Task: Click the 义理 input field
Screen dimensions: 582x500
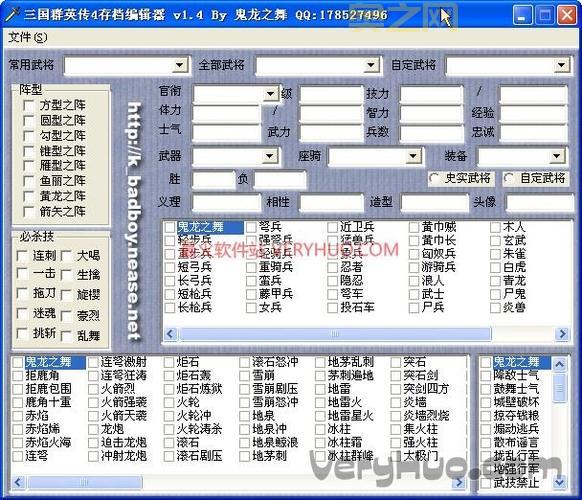Action: 226,203
